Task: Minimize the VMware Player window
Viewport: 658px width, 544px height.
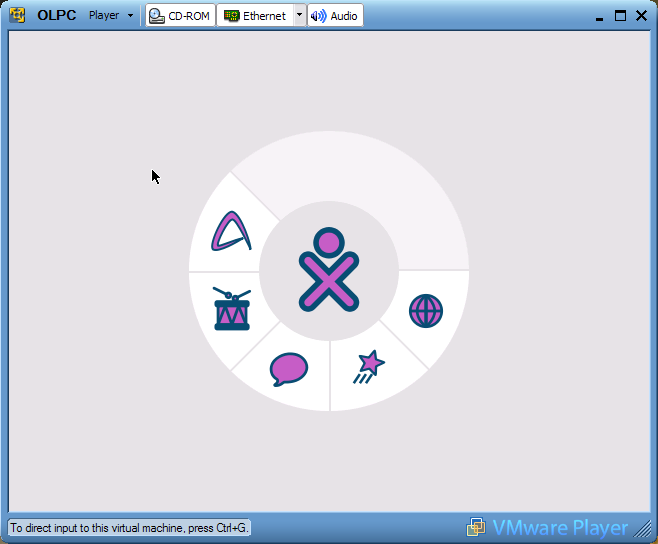Action: [599, 16]
